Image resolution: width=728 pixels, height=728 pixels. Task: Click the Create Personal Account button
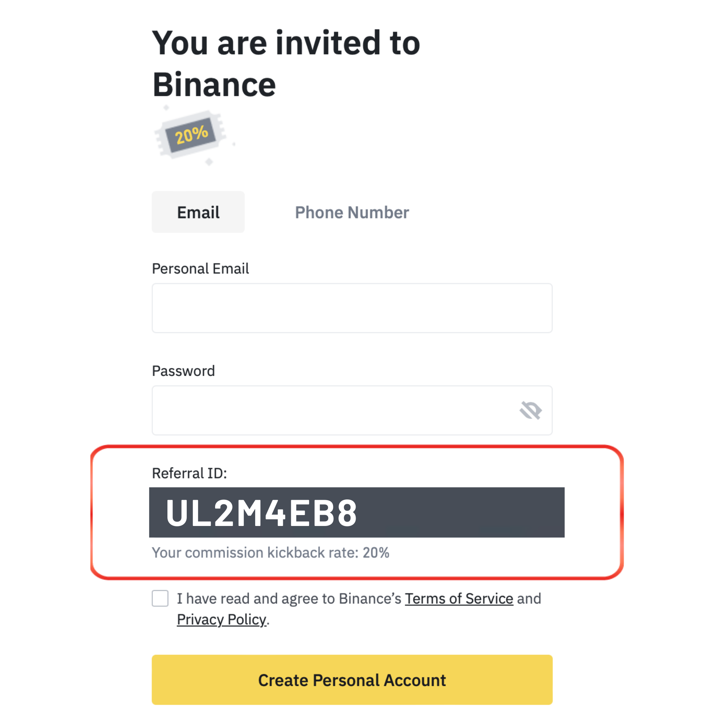352,680
